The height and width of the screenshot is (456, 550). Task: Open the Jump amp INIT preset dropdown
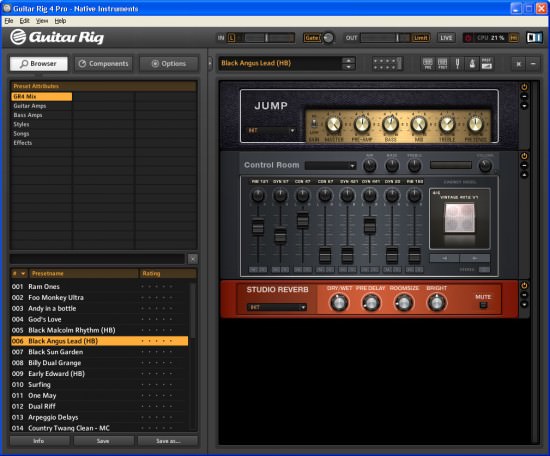click(271, 130)
